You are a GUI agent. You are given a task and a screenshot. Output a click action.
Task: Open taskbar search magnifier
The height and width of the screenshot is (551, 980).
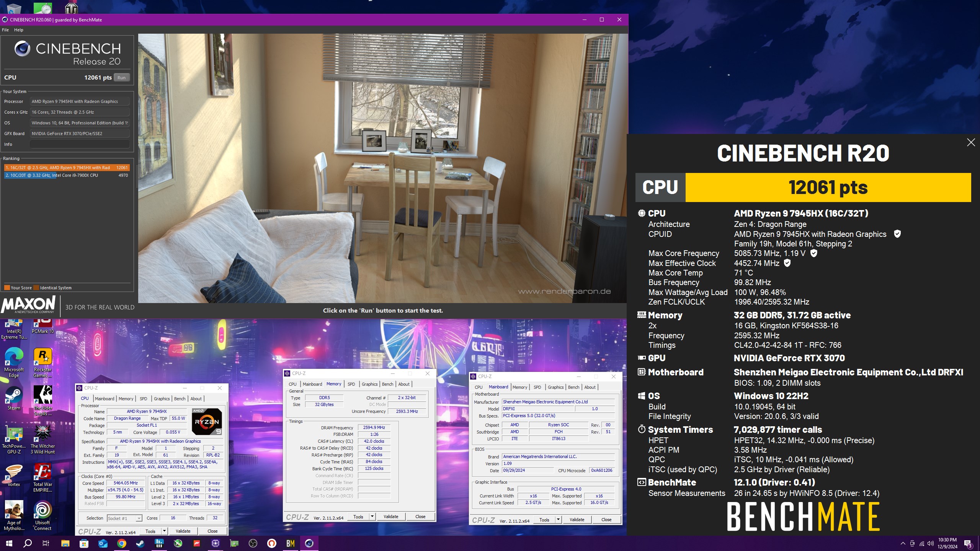tap(28, 543)
